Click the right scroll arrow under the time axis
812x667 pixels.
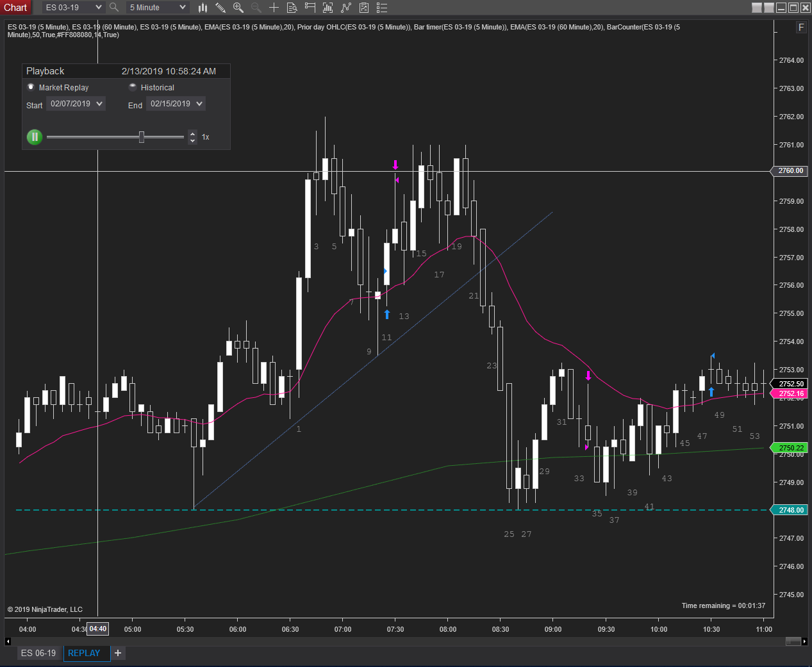coord(804,641)
